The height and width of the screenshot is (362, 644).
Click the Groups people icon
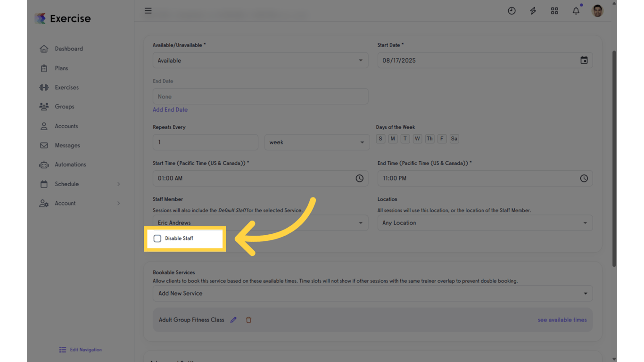tap(44, 107)
